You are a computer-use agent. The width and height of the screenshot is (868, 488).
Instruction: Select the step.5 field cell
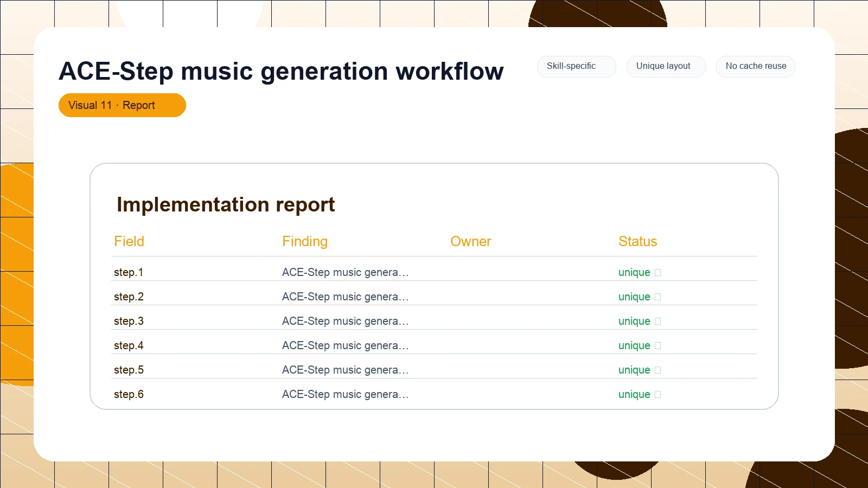tap(129, 370)
